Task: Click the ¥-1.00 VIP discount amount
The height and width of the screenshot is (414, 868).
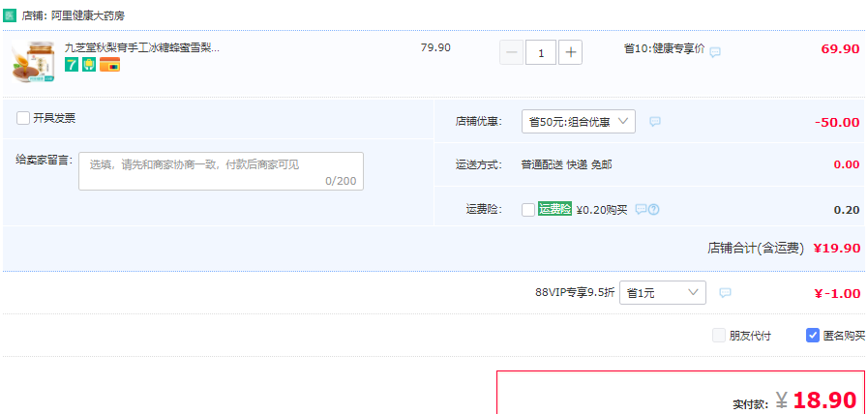Action: [837, 294]
